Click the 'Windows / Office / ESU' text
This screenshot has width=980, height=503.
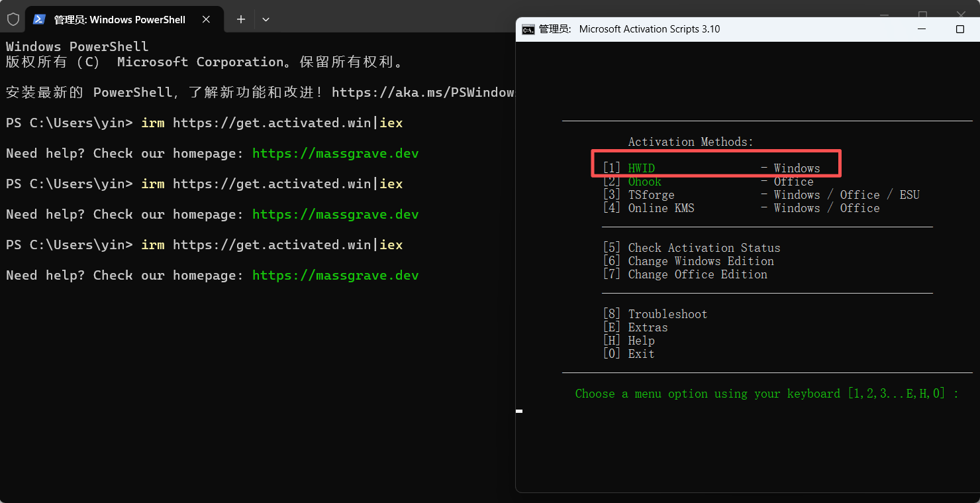(x=847, y=195)
